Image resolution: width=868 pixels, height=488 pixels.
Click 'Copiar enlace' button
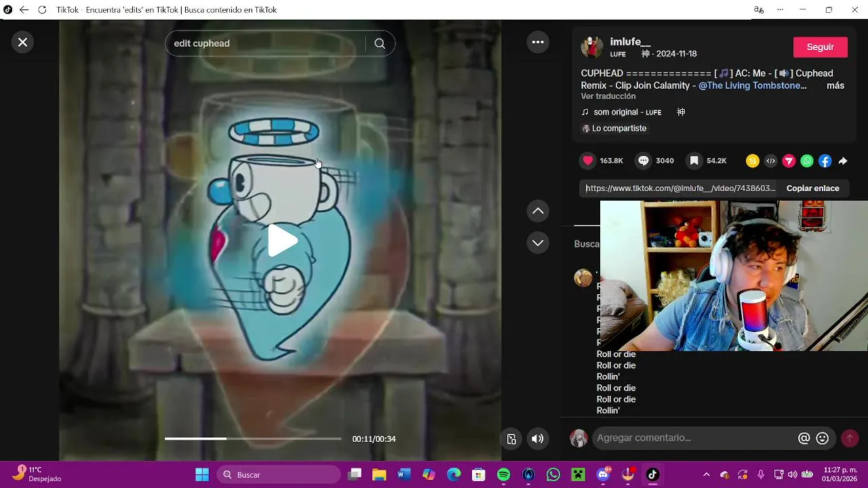[x=812, y=188]
